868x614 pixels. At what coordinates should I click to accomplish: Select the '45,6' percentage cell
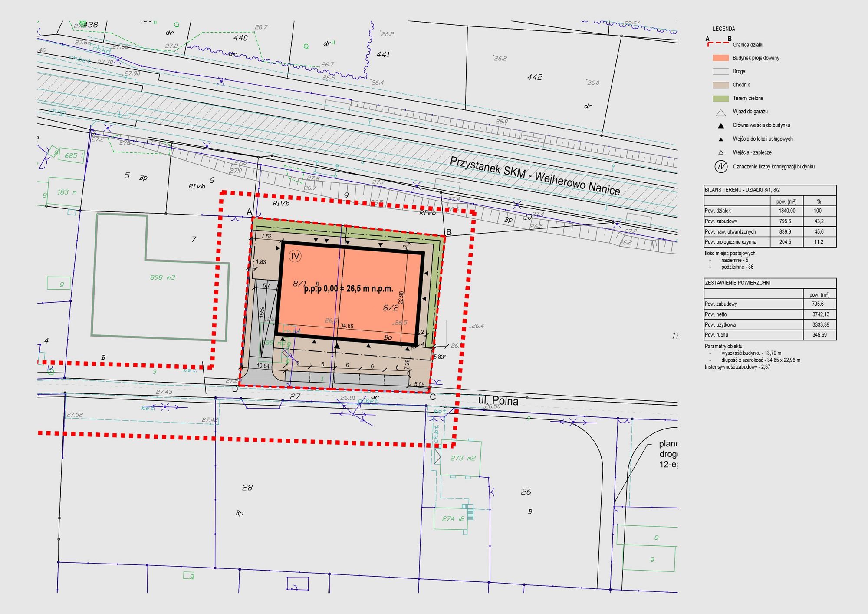point(819,232)
